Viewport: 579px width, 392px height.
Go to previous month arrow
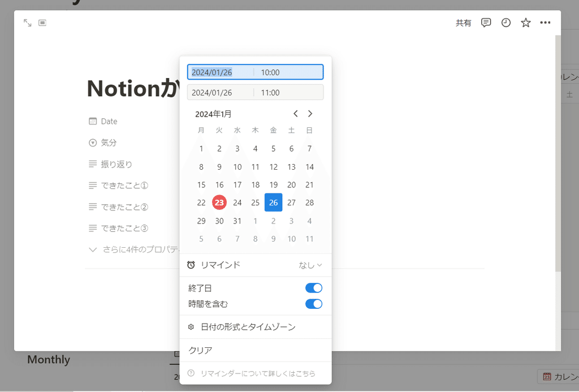[295, 114]
